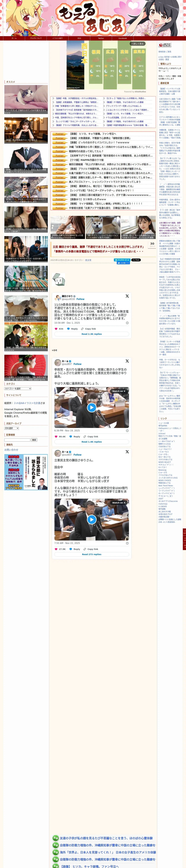Click the X Post share button
This screenshot has width=186, height=868.
pos(136,260)
